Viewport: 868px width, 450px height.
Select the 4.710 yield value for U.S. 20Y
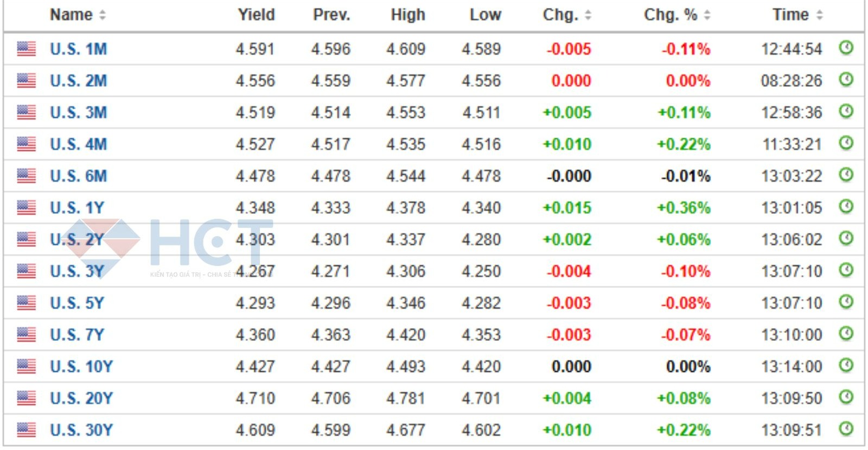tap(255, 398)
